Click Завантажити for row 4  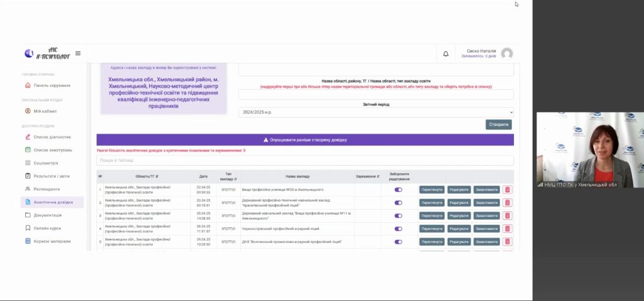point(487,229)
